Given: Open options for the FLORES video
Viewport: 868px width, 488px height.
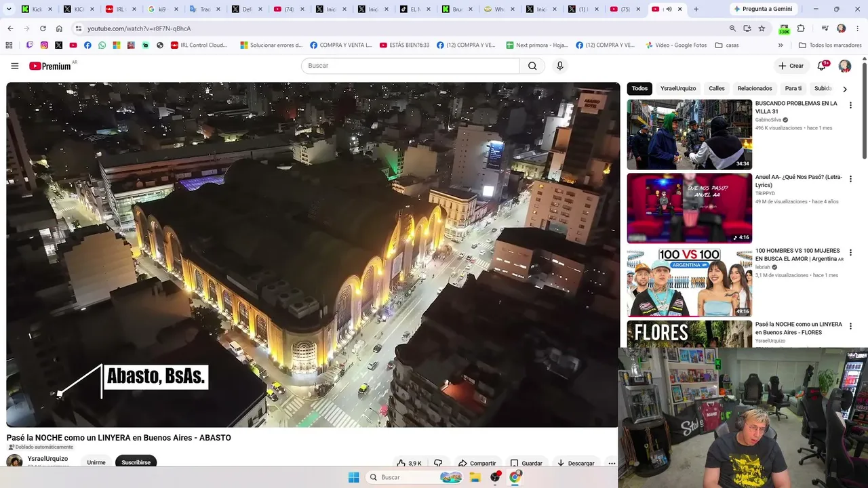Looking at the screenshot, I should 850,326.
